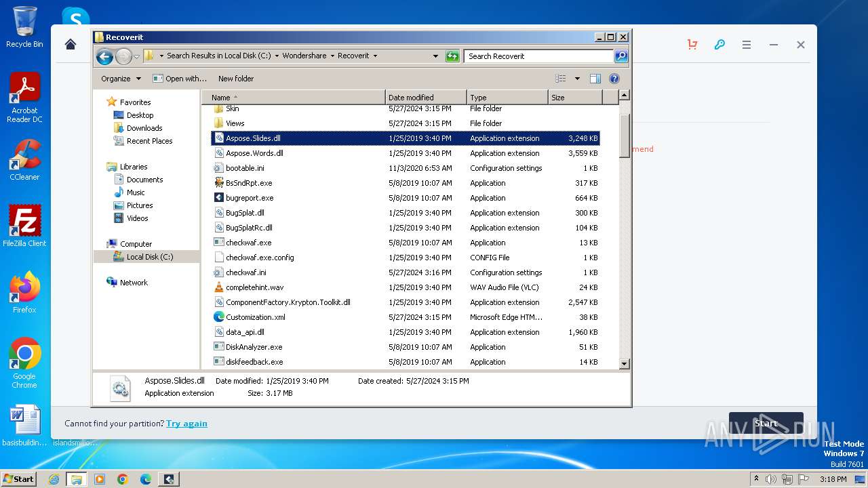The image size is (868, 488).
Task: Open the Windows Start menu
Action: coord(18,479)
